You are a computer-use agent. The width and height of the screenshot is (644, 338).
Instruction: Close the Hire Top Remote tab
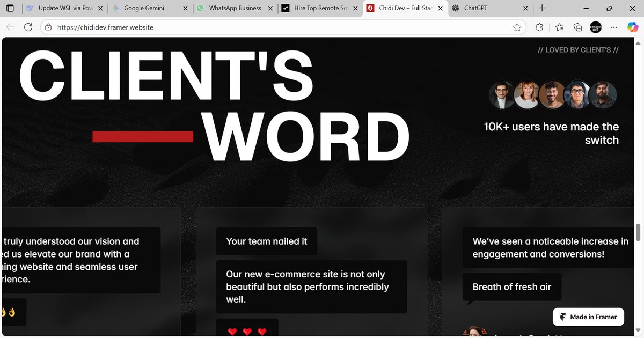click(356, 8)
